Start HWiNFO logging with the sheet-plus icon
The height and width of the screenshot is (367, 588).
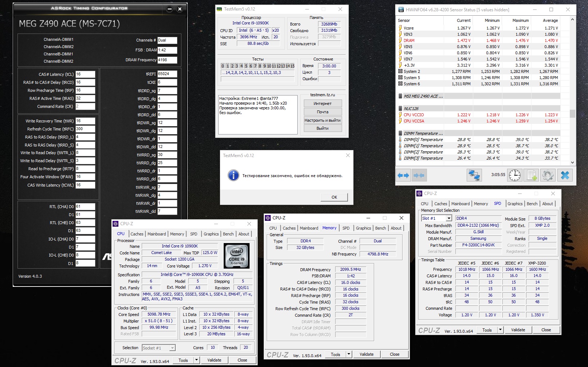532,175
